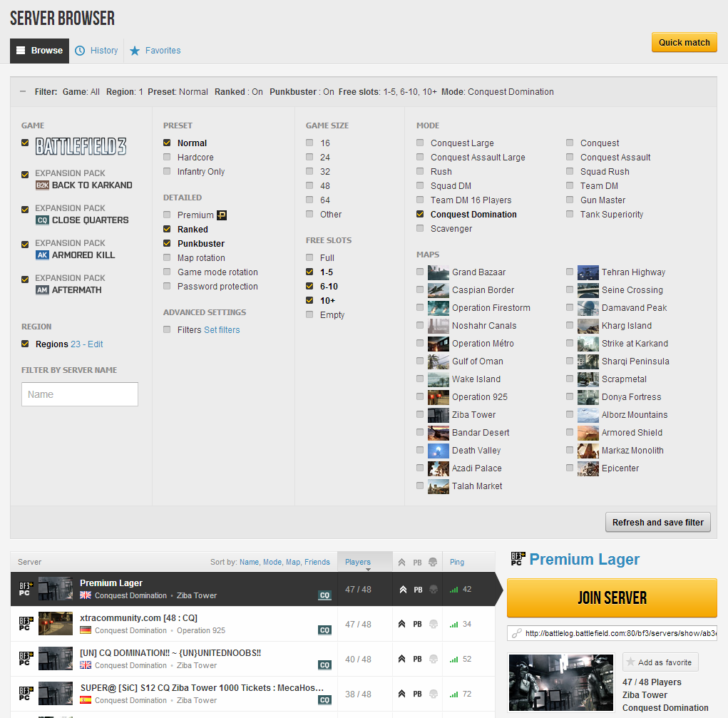Open the Premium Lager server title link

click(584, 559)
